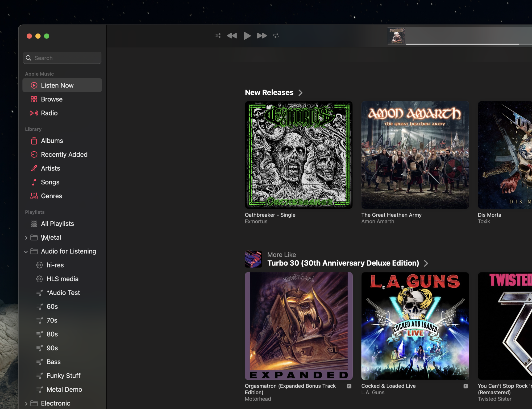Open the Bass playlist
The height and width of the screenshot is (409, 532).
[62, 362]
